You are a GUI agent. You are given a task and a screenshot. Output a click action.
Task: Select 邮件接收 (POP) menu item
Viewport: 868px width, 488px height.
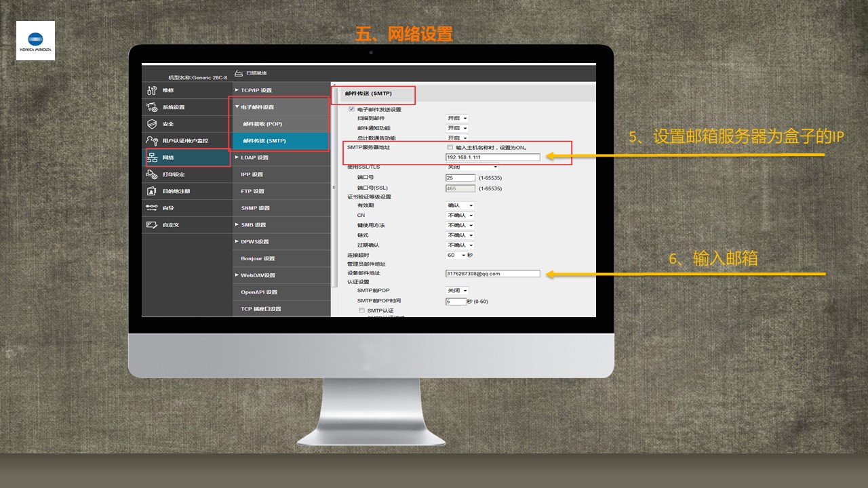pos(262,124)
